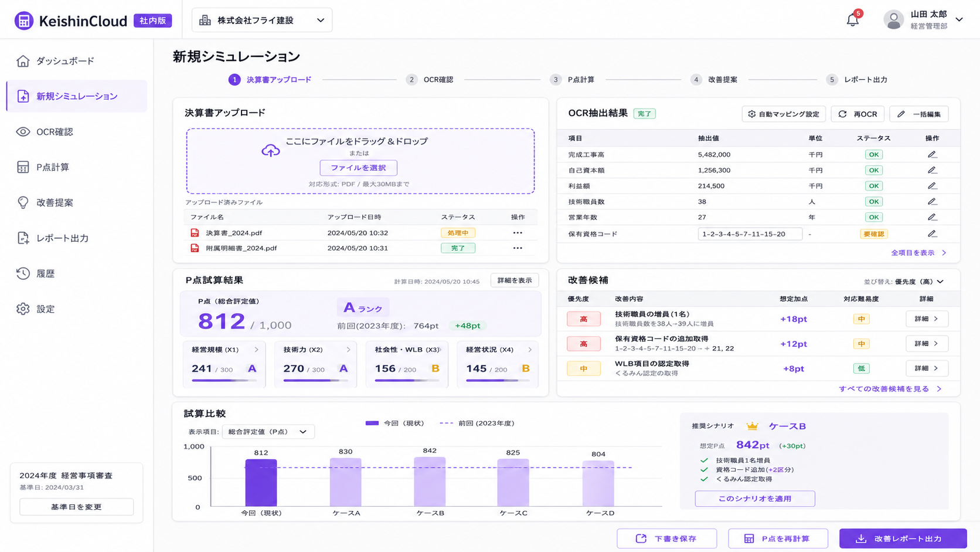Expand the 経営状況 (X4) card
980x552 pixels.
click(530, 350)
